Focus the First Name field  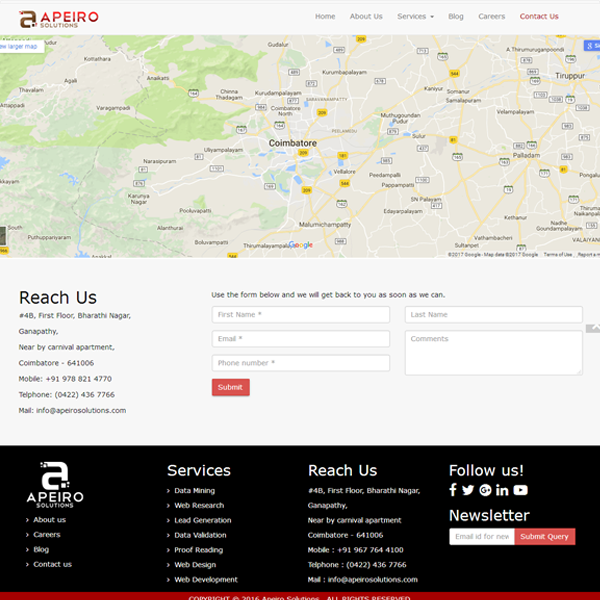[x=301, y=315]
